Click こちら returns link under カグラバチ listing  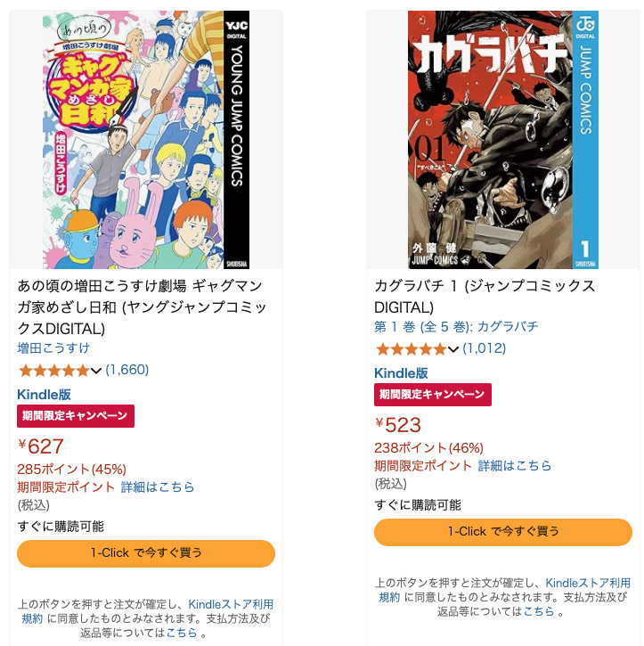coord(539,611)
